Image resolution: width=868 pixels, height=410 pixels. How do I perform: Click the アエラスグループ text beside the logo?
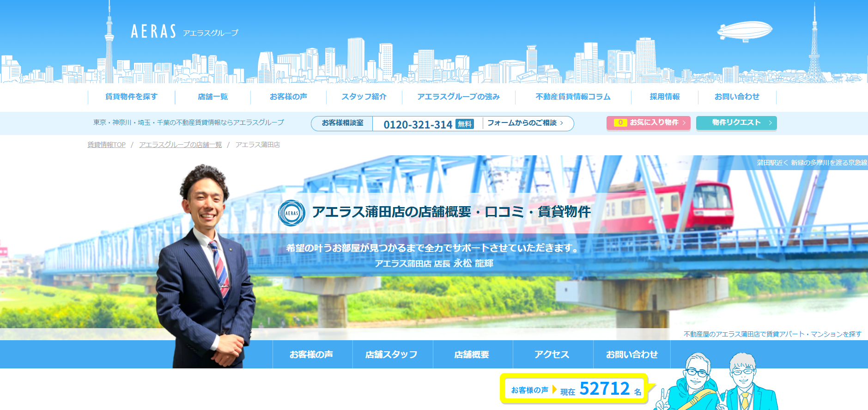210,33
